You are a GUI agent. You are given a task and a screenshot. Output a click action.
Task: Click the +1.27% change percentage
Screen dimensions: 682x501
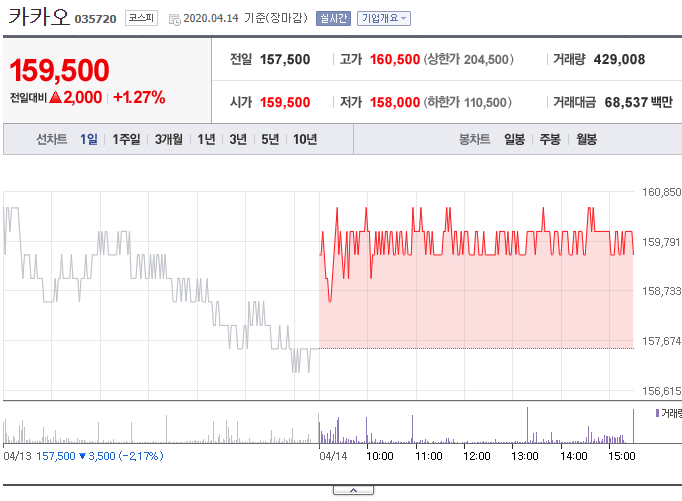coord(139,97)
